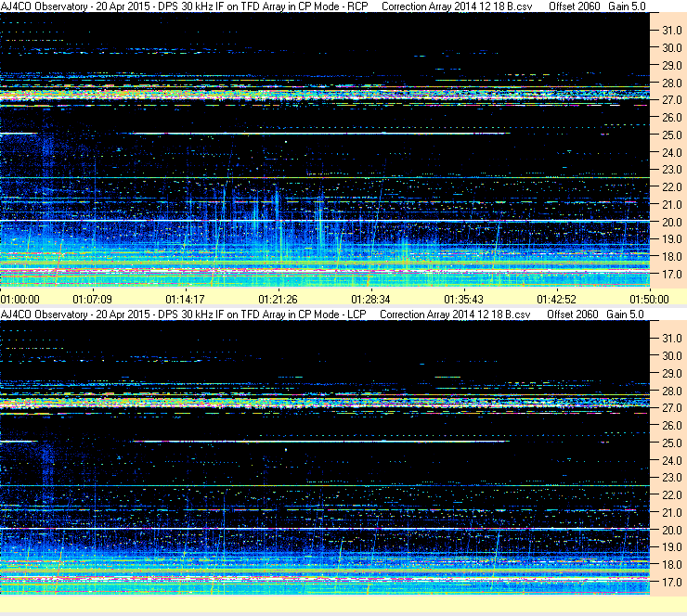
Task: Select 'Correction Array 2014 12 18 B.csv' in LCP header
Action: tap(455, 314)
